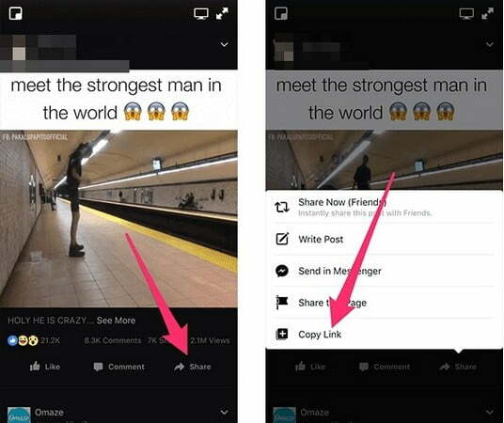Tap the flag icon for Share to Page
The image size is (504, 423).
point(282,302)
